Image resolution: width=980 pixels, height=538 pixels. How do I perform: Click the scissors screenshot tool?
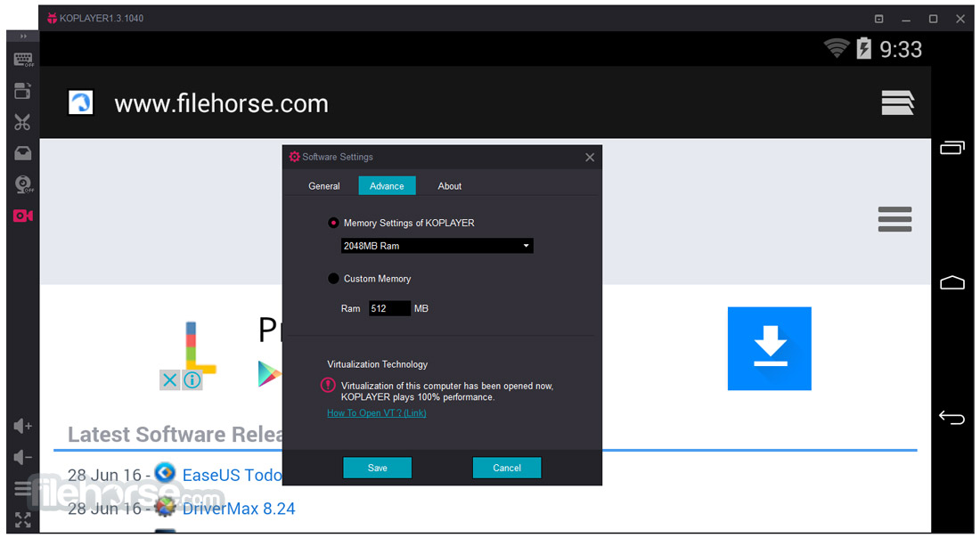22,122
